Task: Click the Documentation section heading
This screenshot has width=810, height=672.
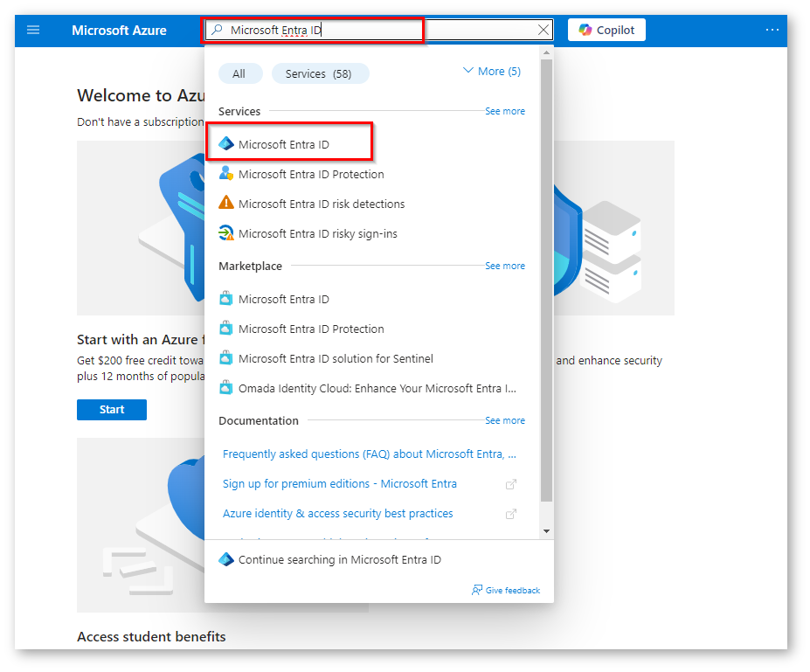Action: (259, 421)
